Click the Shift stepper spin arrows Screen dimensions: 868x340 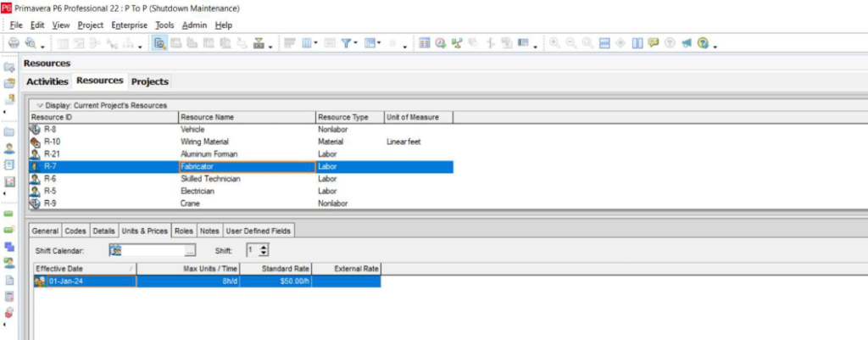[x=264, y=251]
